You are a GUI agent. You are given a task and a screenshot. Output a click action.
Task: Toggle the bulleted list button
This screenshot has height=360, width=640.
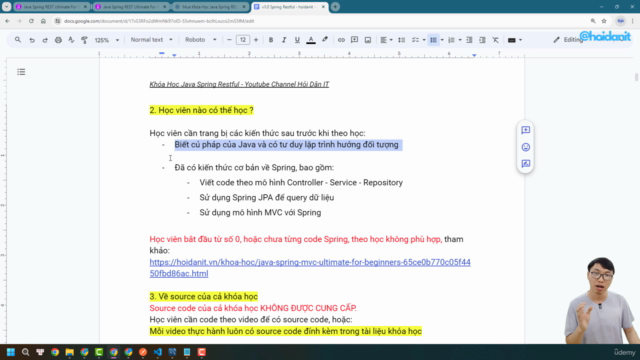tap(433, 40)
